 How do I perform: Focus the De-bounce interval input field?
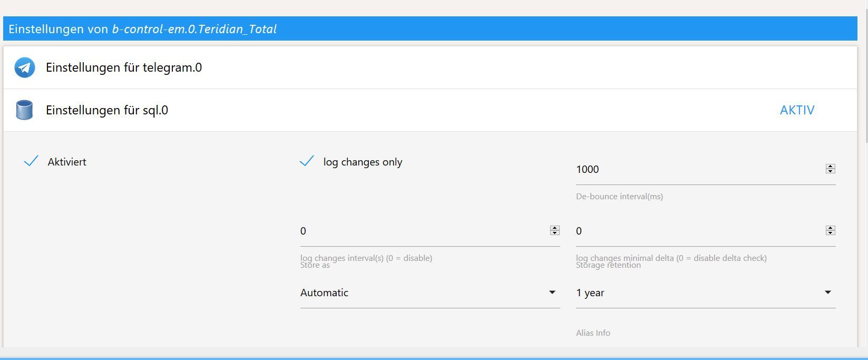(x=696, y=170)
